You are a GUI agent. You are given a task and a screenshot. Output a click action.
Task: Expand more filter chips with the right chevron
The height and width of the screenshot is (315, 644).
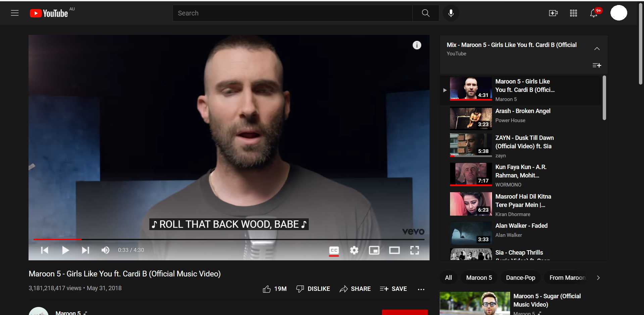[598, 277]
